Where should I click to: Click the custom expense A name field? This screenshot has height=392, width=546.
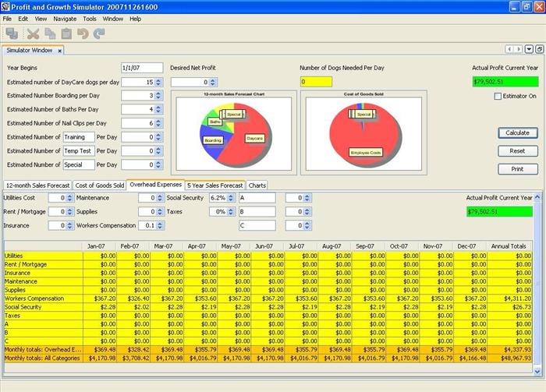pos(257,198)
